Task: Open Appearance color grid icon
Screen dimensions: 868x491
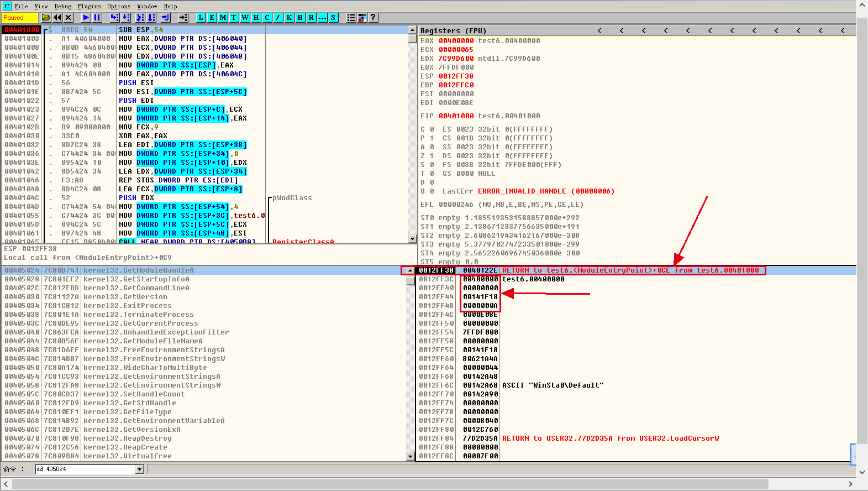Action: 362,18
